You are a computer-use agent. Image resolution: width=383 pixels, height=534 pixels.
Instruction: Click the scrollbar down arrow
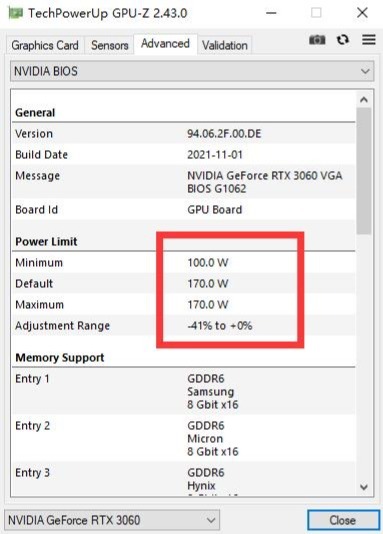[364, 487]
